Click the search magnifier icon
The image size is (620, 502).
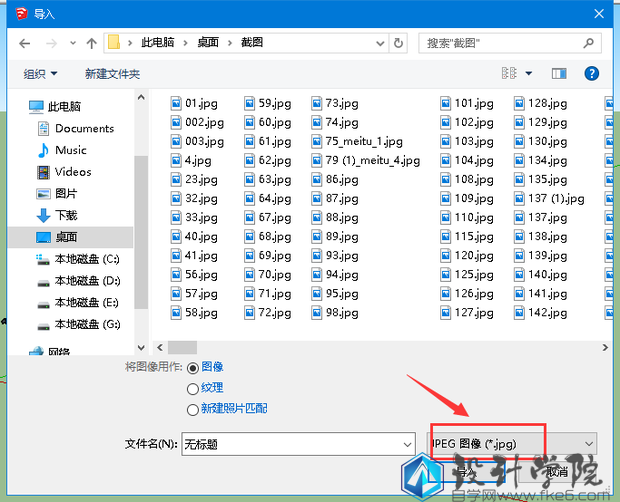(588, 43)
